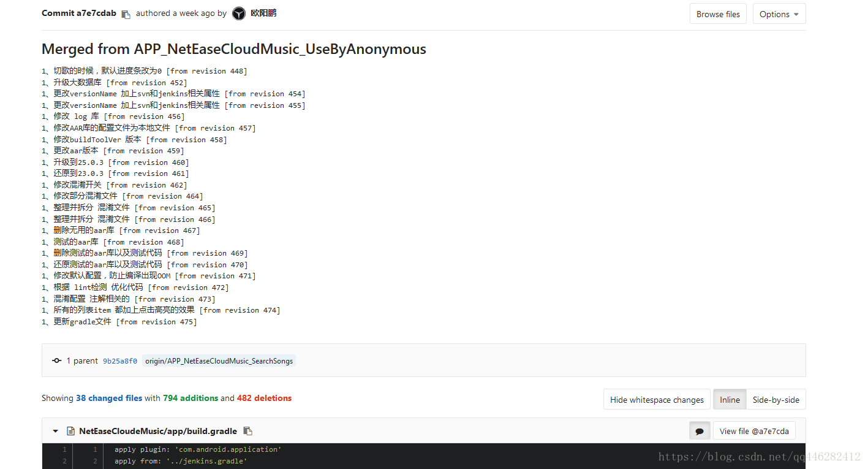Click the versionName line for revision 455
This screenshot has height=469, width=868.
pyautogui.click(x=173, y=105)
